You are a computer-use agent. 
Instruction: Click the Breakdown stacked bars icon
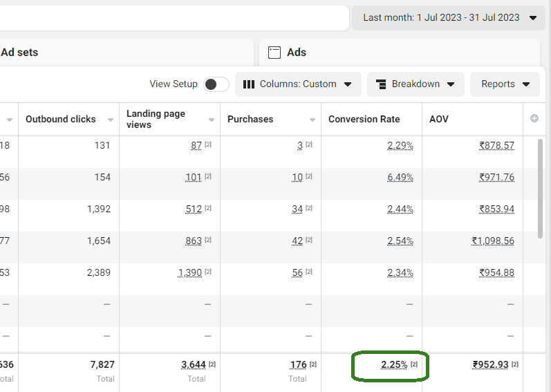pos(381,84)
